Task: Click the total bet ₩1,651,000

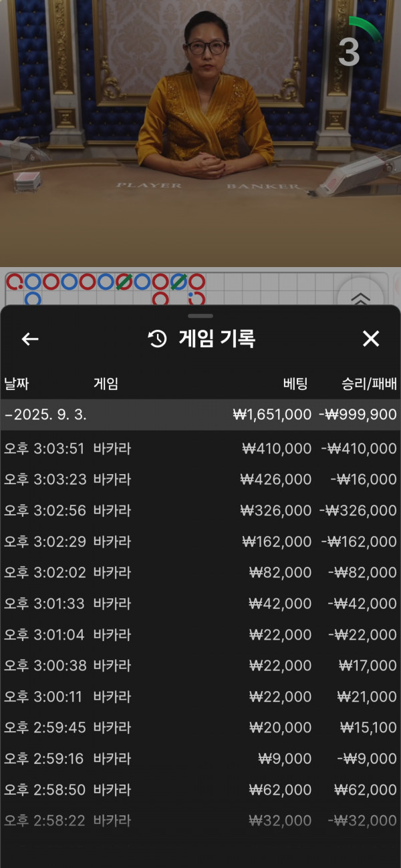Action: 272,415
